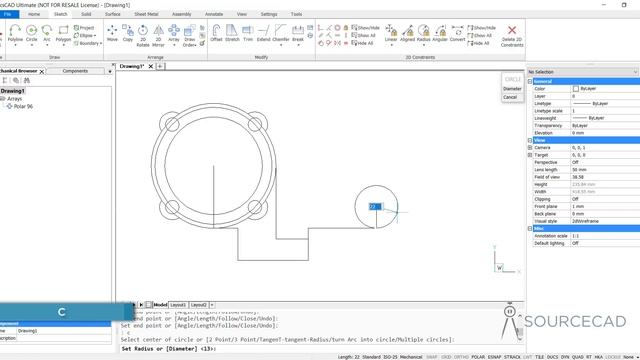Apply Linear dimensional constraint
This screenshot has height=360, width=640.
pos(391,33)
